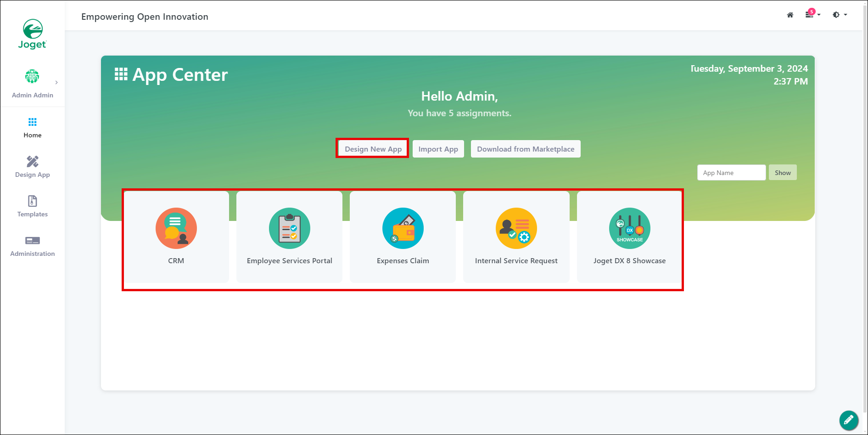Viewport: 868px width, 435px height.
Task: Click the Import App button
Action: (x=438, y=149)
